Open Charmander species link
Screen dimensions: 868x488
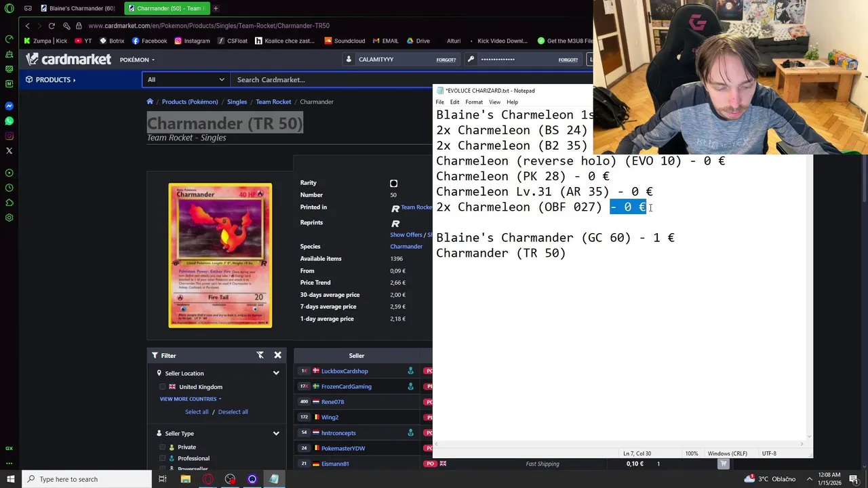pyautogui.click(x=406, y=247)
